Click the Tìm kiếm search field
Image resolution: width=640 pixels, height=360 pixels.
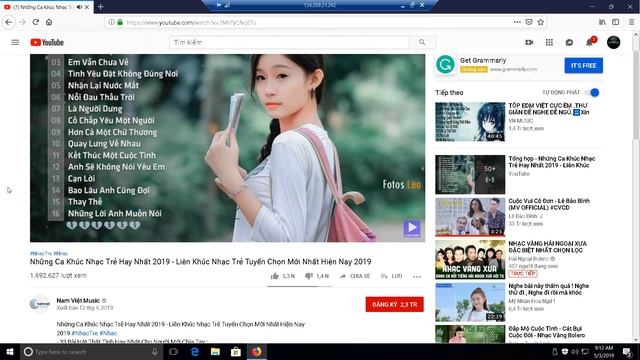[289, 42]
